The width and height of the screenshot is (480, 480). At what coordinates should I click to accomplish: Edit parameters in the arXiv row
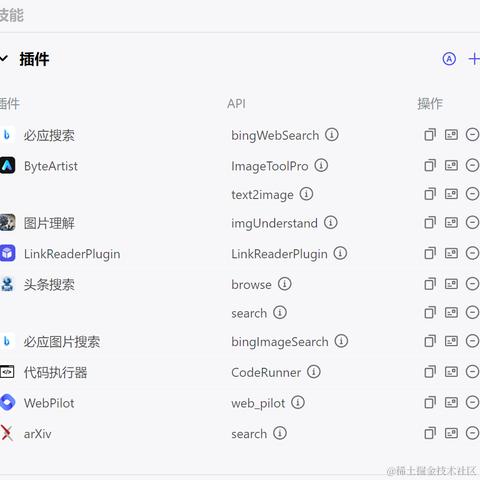451,433
